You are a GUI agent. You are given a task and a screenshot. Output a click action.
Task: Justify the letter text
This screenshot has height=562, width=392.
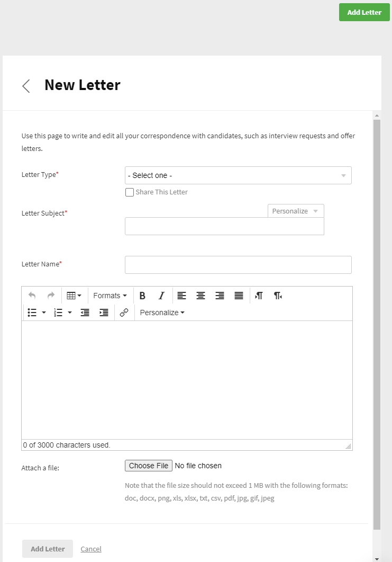[x=239, y=296]
